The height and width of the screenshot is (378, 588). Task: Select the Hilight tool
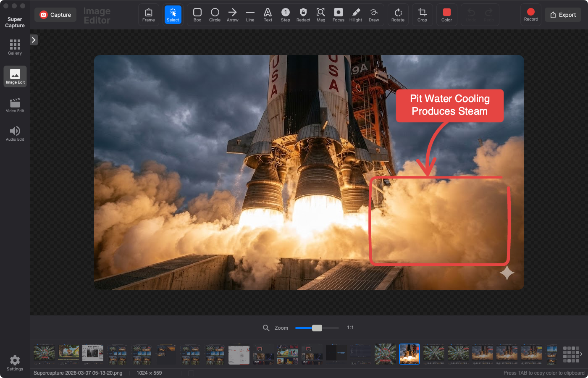coord(356,15)
